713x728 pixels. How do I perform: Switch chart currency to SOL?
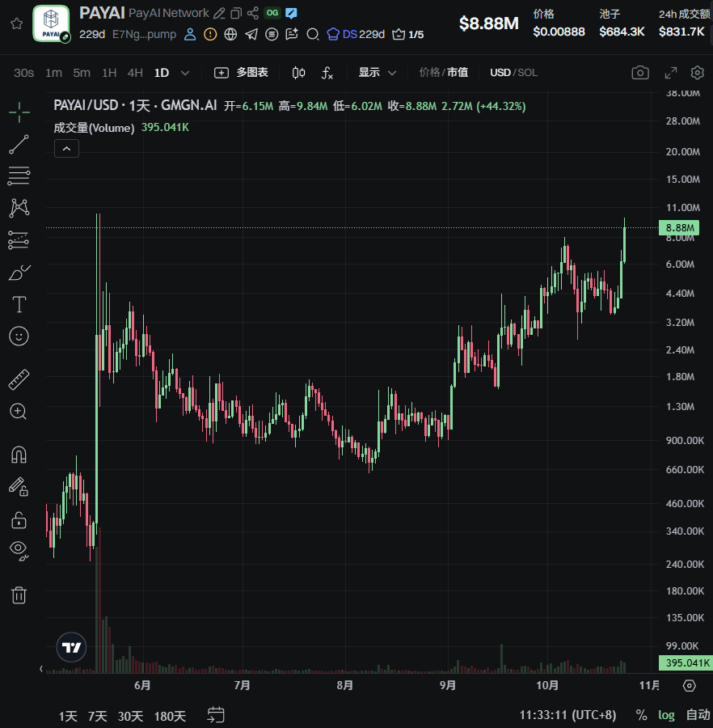(527, 73)
